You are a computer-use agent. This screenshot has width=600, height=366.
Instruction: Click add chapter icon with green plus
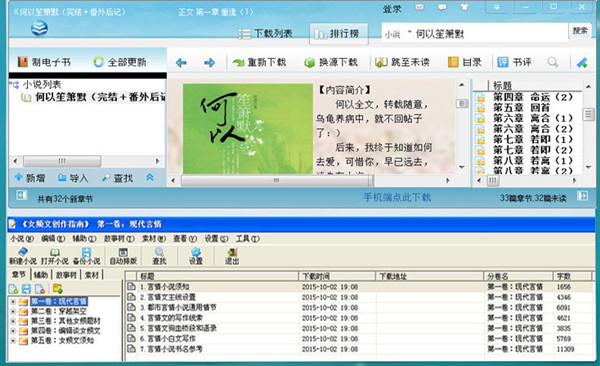tap(13, 289)
